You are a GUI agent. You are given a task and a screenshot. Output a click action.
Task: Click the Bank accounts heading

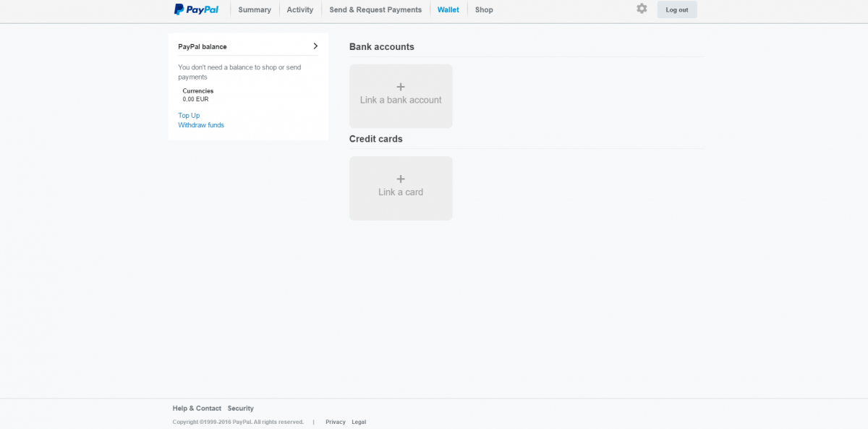click(x=382, y=47)
